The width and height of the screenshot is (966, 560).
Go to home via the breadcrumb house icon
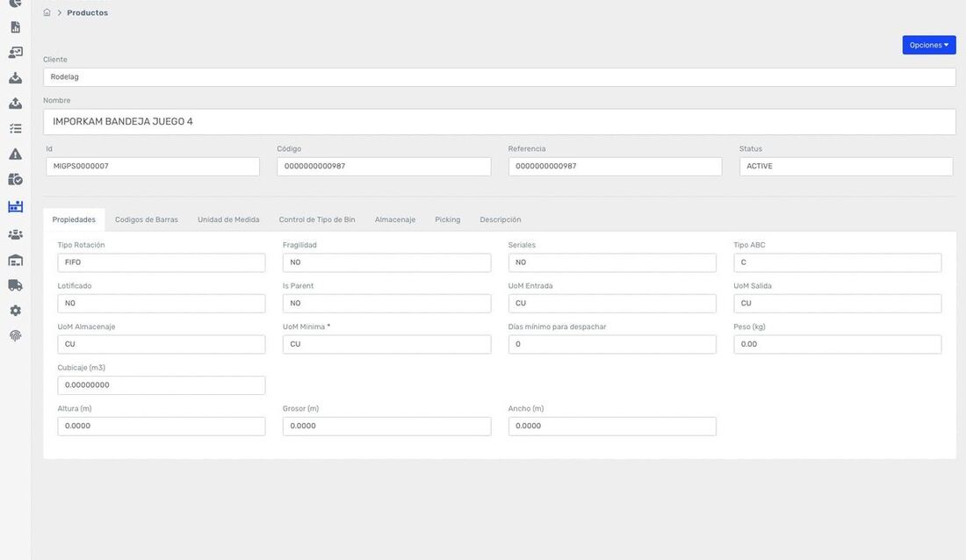[47, 12]
